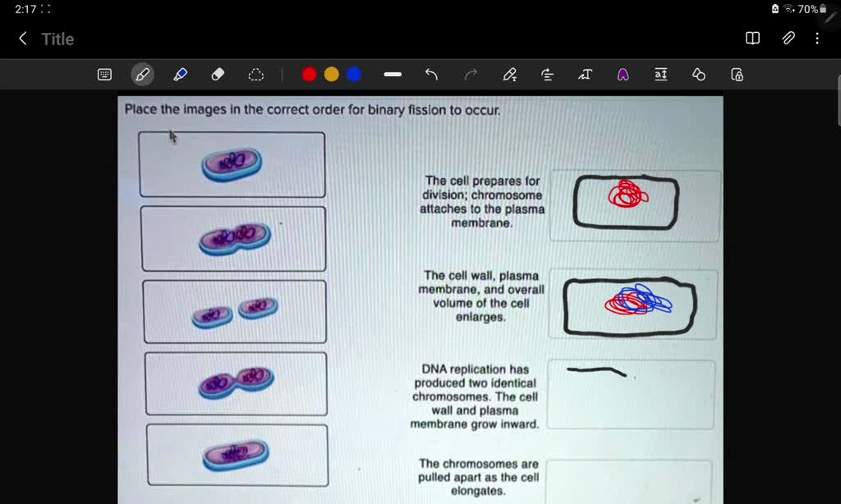Expand pen settings with the pen-adjust icon
The image size is (841, 504).
tap(509, 74)
